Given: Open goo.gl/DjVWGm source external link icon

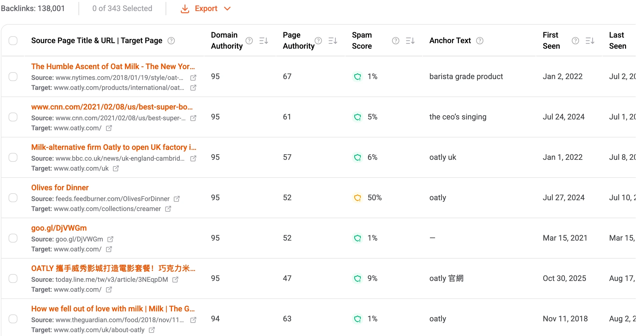Looking at the screenshot, I should (110, 239).
